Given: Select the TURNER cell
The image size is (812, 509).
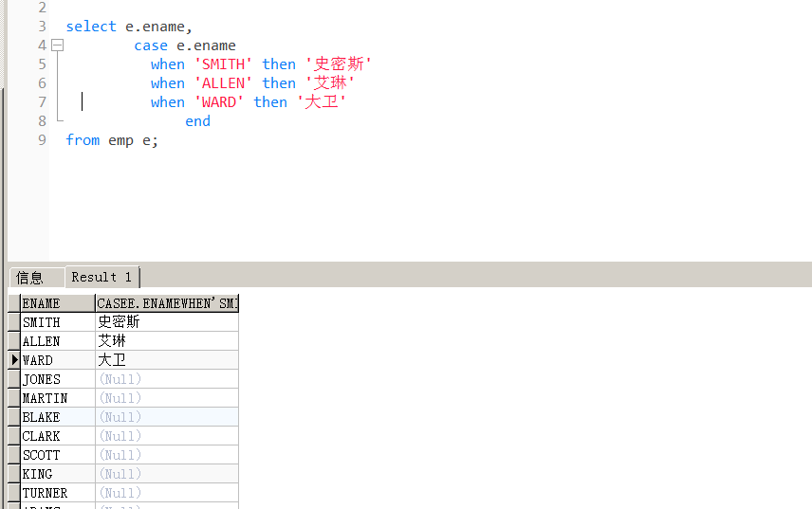Looking at the screenshot, I should (58, 493).
